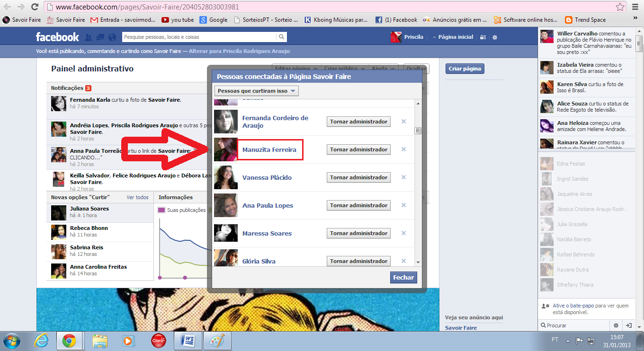Remove Manuzita Ferreira with the X icon

[403, 149]
